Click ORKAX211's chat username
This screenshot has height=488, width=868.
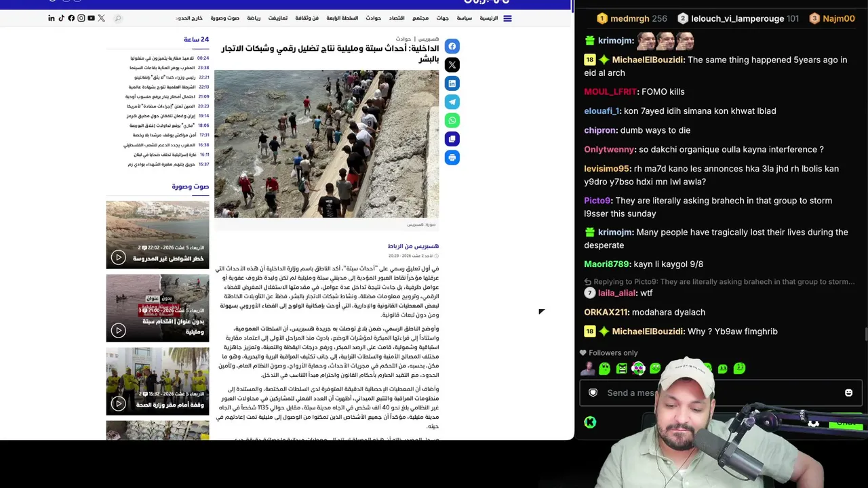606,312
